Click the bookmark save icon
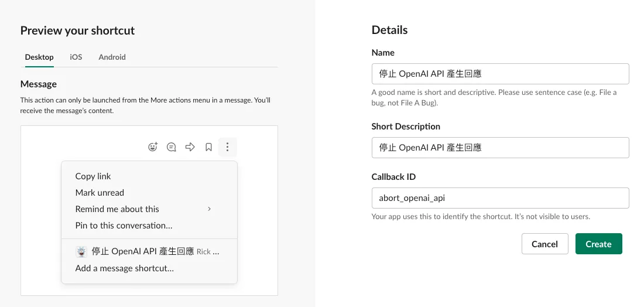Viewport: 644px width, 307px height. [x=208, y=147]
